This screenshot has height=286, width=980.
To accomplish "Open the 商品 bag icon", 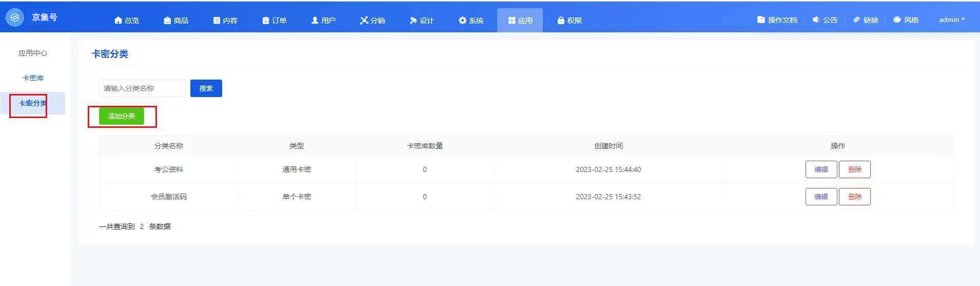I will pos(167,21).
